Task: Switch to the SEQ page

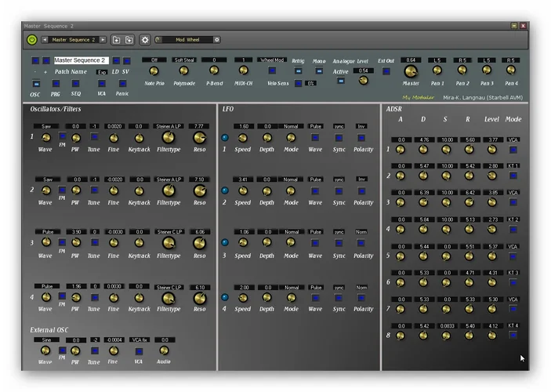Action: point(78,83)
